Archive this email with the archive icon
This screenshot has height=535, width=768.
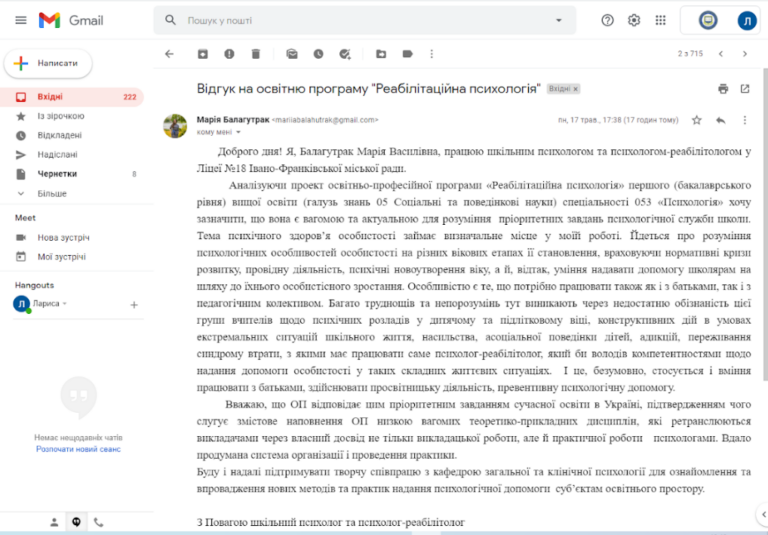point(203,54)
